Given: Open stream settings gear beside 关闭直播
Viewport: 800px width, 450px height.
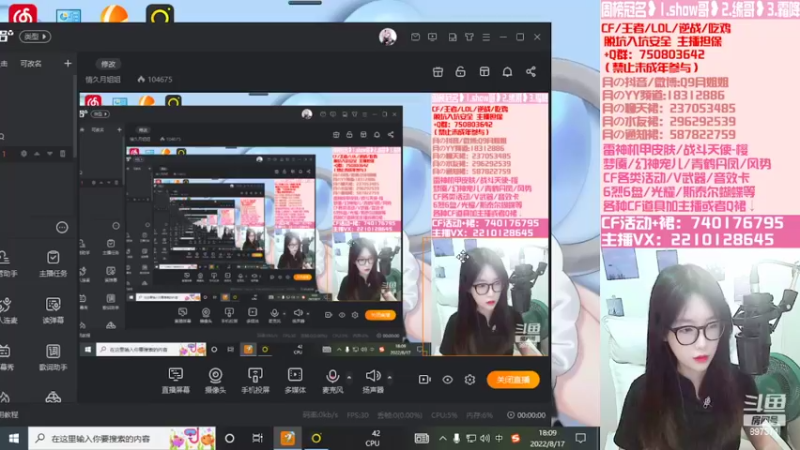Looking at the screenshot, I should point(470,380).
